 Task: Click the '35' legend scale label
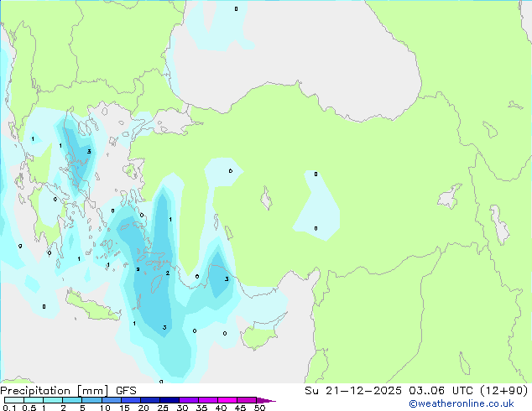201,408
